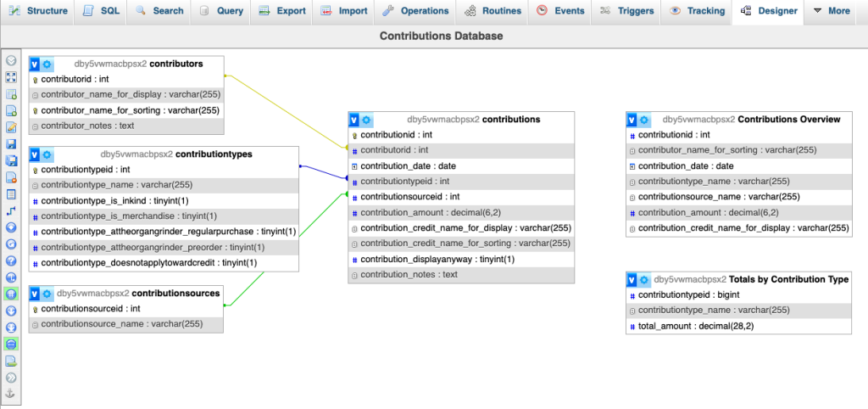Click Choose column to display icon
868x409 pixels.
click(10, 227)
